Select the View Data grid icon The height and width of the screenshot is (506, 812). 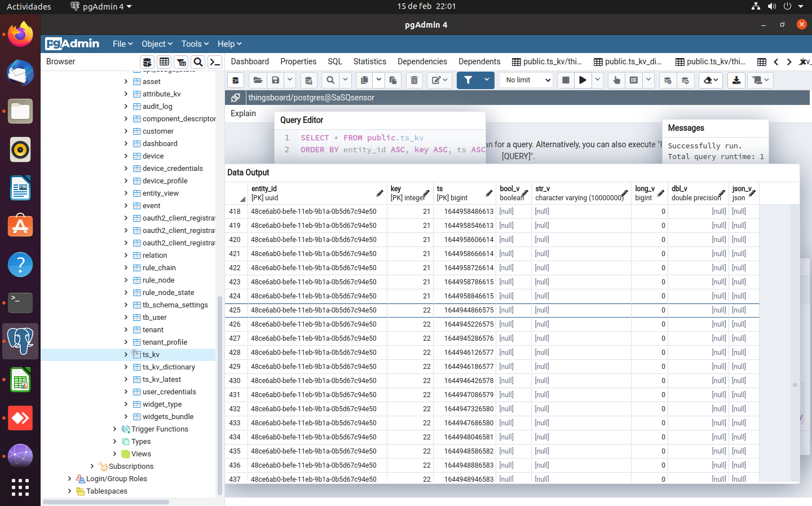[x=164, y=61]
